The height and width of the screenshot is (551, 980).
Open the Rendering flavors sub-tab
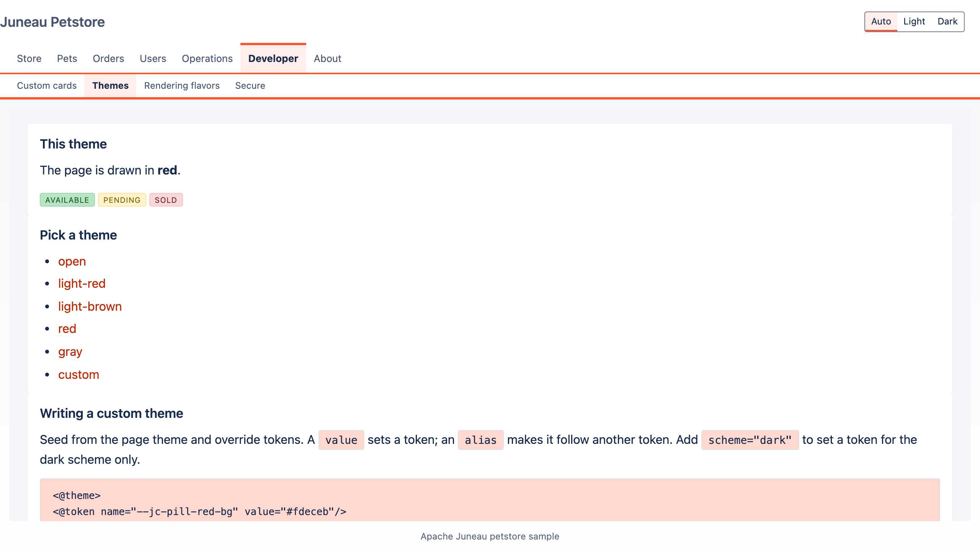(x=182, y=86)
